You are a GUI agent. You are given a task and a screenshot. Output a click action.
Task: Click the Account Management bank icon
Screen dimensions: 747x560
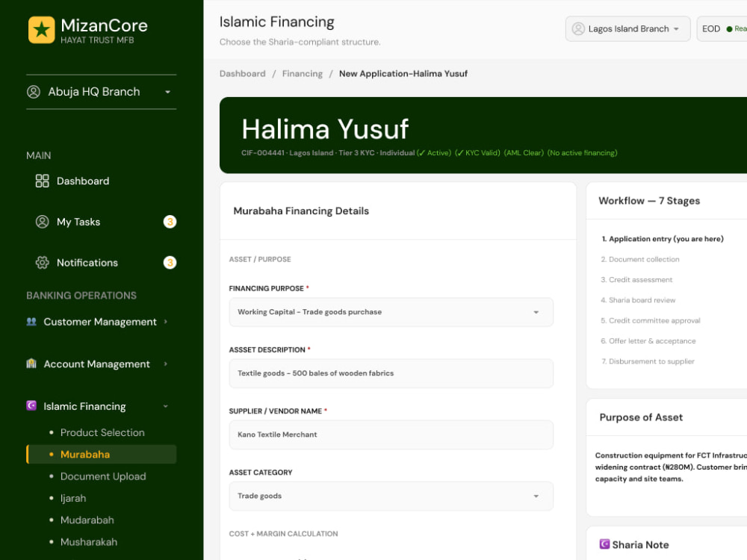click(31, 364)
